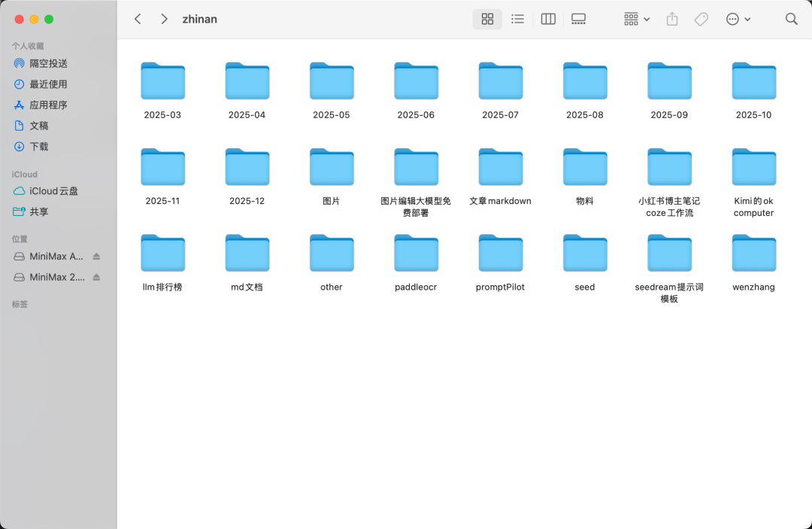Screen dimensions: 812x529
Task: Select 下载 in the sidebar
Action: (x=39, y=147)
